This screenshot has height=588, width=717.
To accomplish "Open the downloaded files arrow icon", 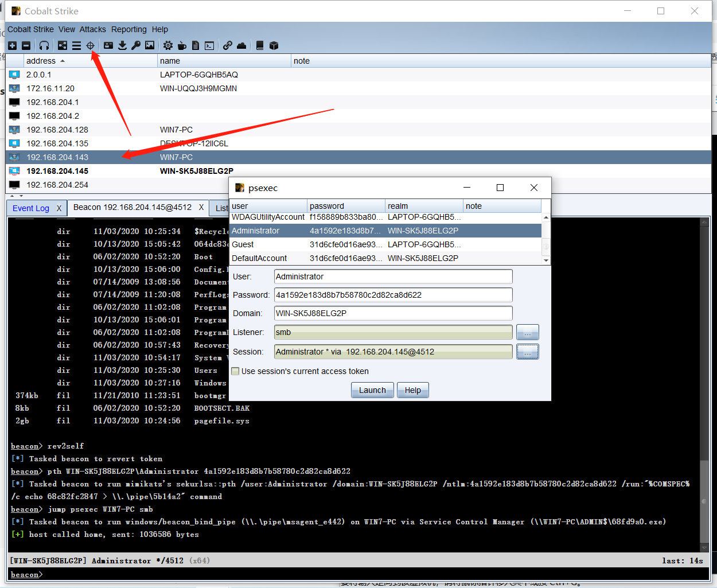I will [x=122, y=45].
